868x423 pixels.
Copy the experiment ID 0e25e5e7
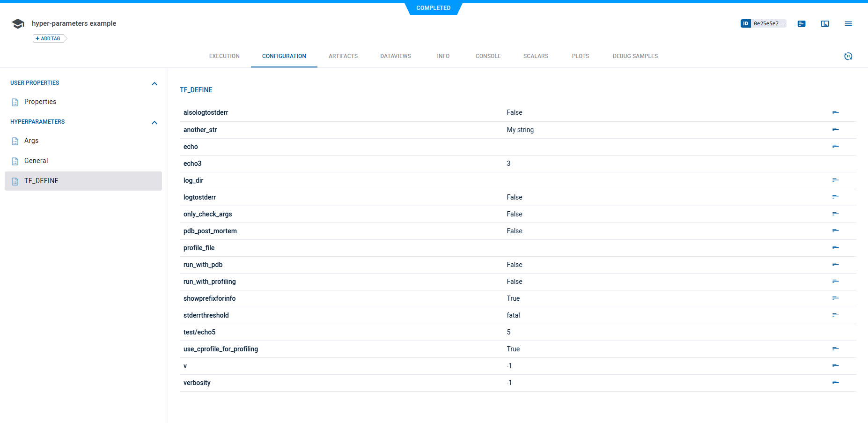(768, 23)
